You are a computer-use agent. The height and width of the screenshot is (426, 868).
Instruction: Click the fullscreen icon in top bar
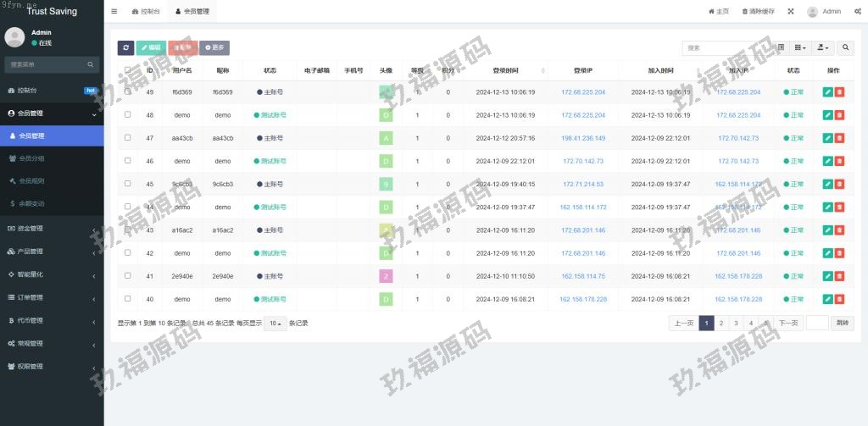[790, 12]
